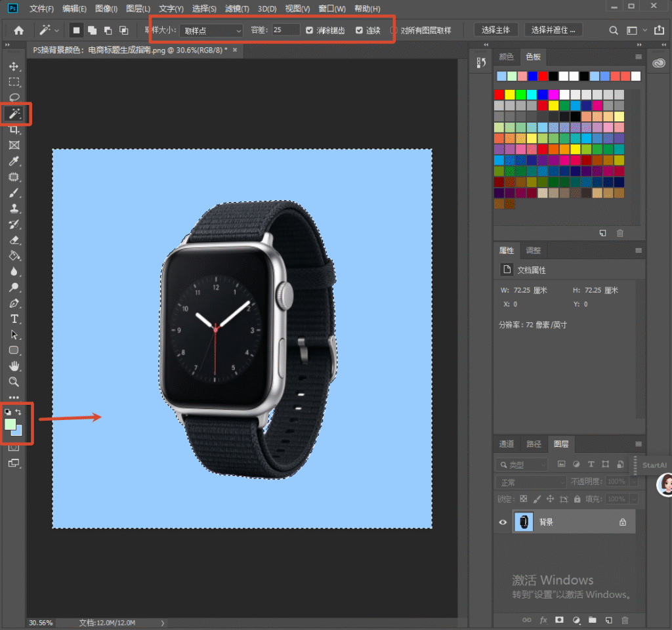Select the Path Selection tool
The height and width of the screenshot is (630, 672).
coord(14,335)
